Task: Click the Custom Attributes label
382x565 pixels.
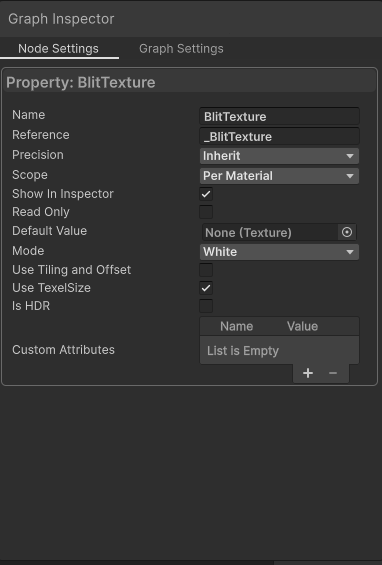Action: coord(63,350)
